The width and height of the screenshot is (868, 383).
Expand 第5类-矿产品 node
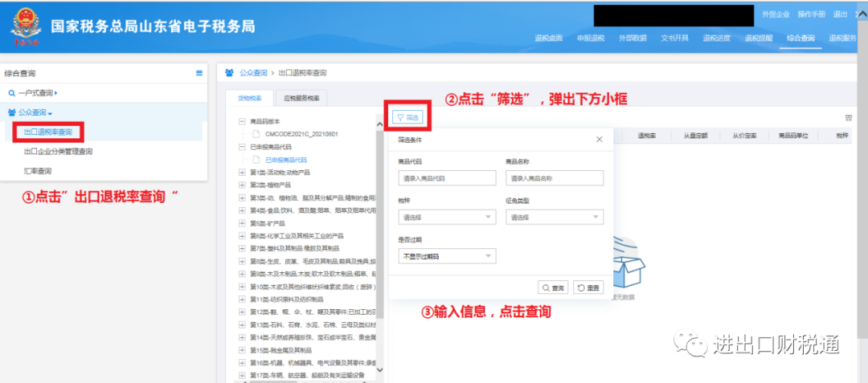pyautogui.click(x=241, y=223)
